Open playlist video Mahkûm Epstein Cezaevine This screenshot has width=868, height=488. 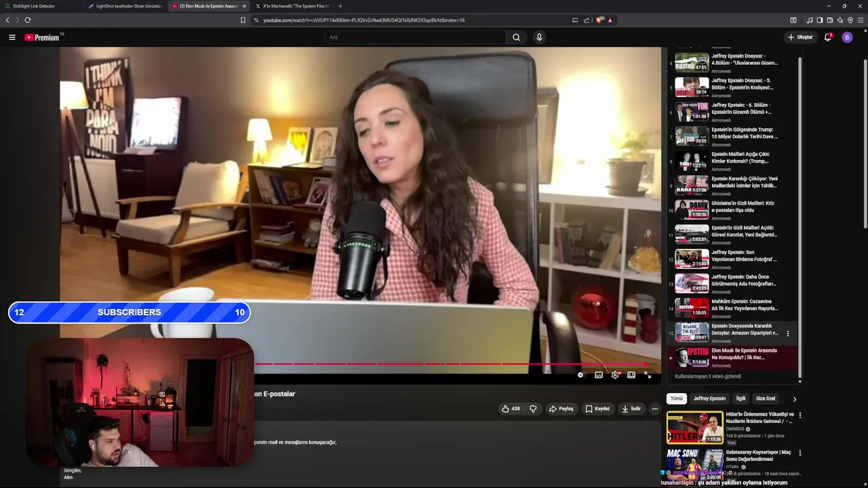(x=731, y=308)
